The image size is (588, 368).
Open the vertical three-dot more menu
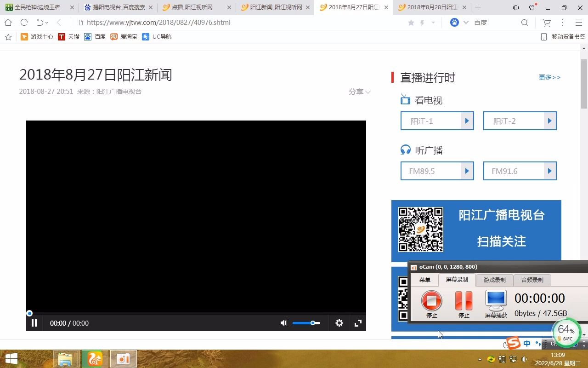(563, 23)
